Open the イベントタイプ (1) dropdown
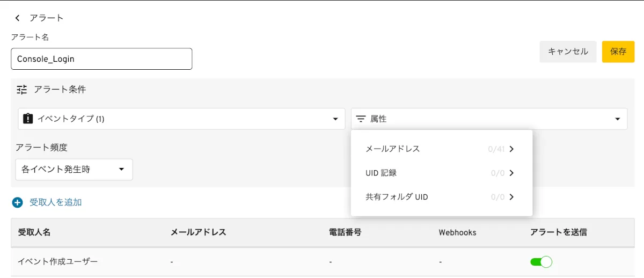 (335, 119)
